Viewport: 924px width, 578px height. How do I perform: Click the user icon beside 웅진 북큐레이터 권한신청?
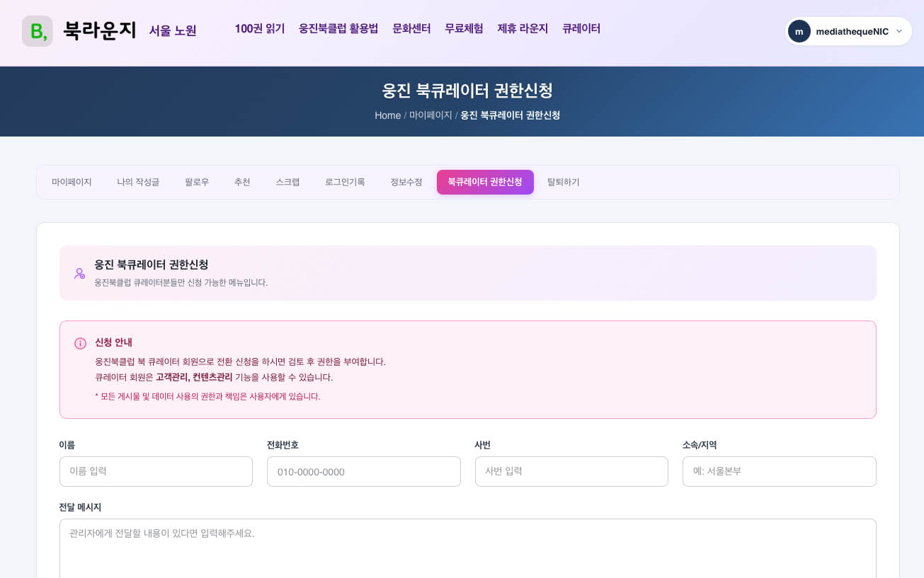click(79, 273)
